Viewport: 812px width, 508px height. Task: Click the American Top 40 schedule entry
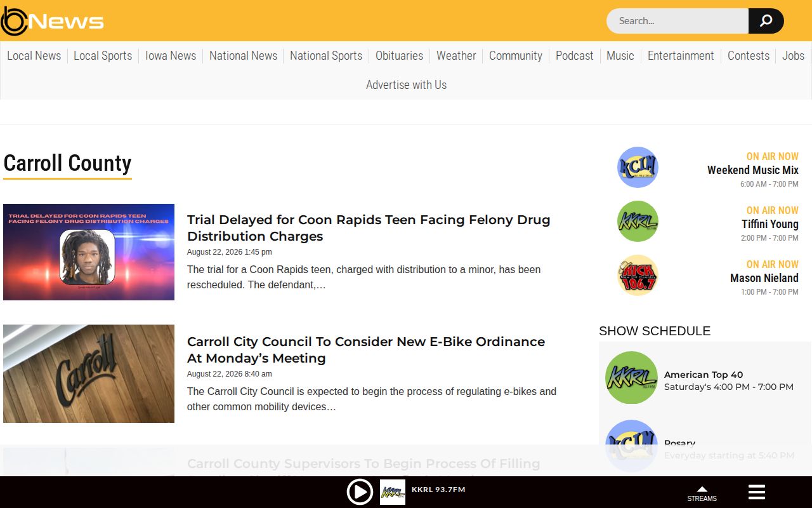[x=704, y=375]
